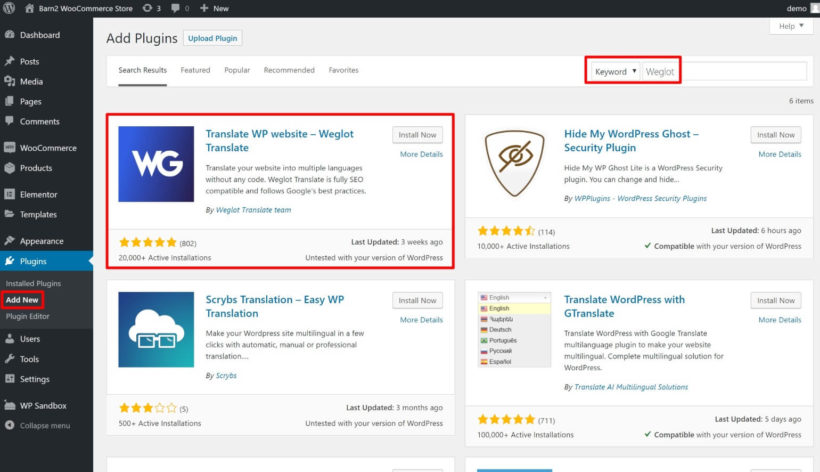
Task: Click the Media icon in sidebar
Action: click(9, 81)
